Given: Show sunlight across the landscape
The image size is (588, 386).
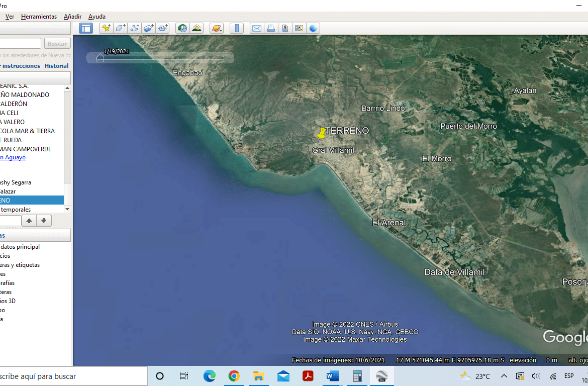Looking at the screenshot, I should 197,28.
